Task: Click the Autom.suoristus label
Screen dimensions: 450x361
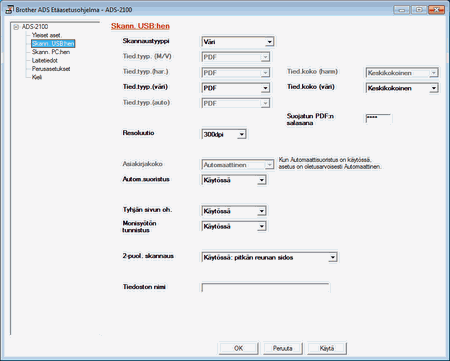Action: (146, 179)
